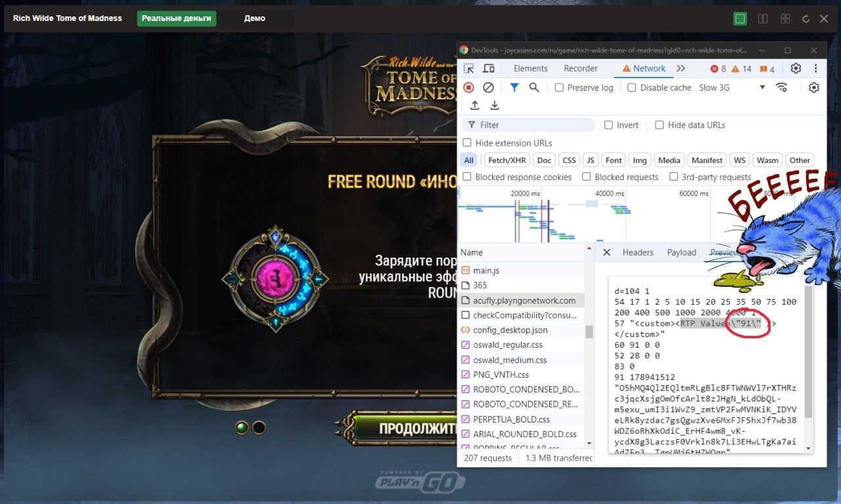Open the DevTools three-dot menu
The width and height of the screenshot is (841, 504).
coord(815,68)
